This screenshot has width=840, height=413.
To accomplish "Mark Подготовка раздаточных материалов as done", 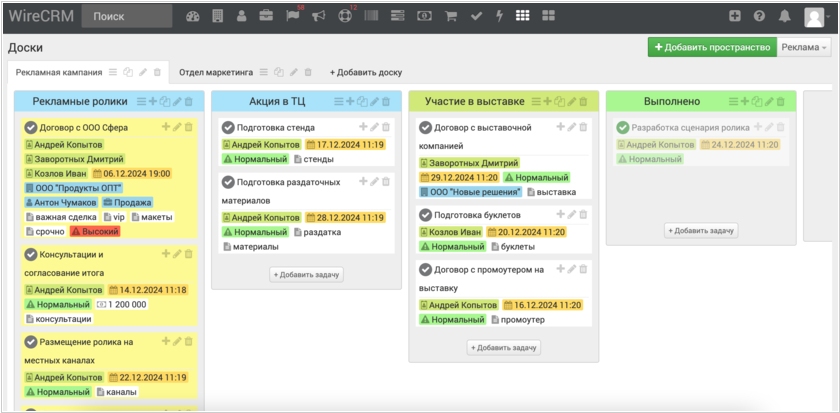I will (x=228, y=182).
